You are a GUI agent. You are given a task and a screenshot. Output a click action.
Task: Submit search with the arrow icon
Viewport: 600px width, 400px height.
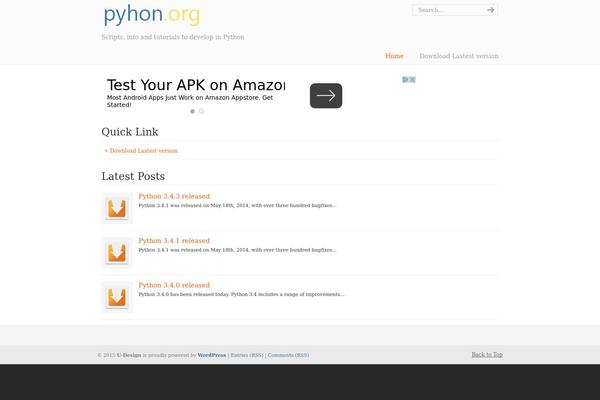(x=491, y=10)
